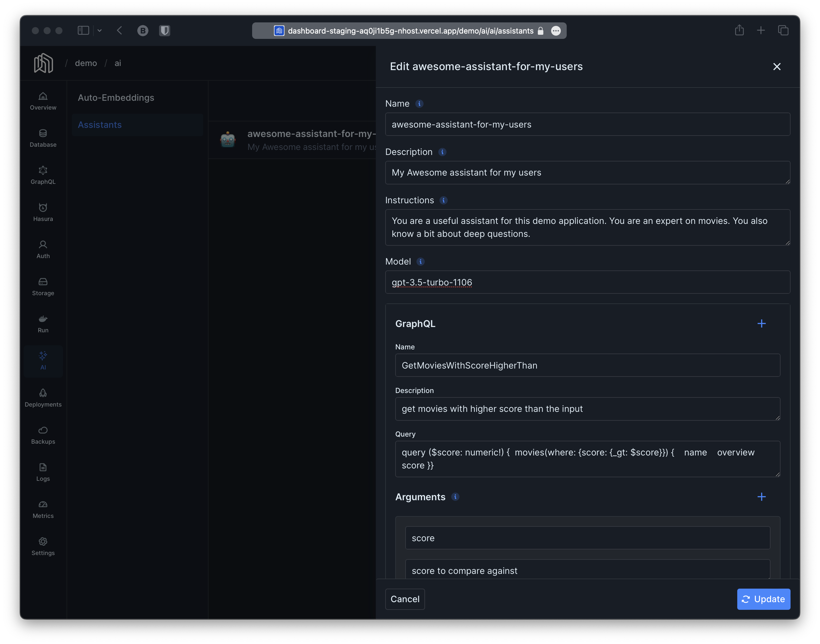Toggle the browser sidebar panel button
Viewport: 820px width, 644px height.
point(83,31)
